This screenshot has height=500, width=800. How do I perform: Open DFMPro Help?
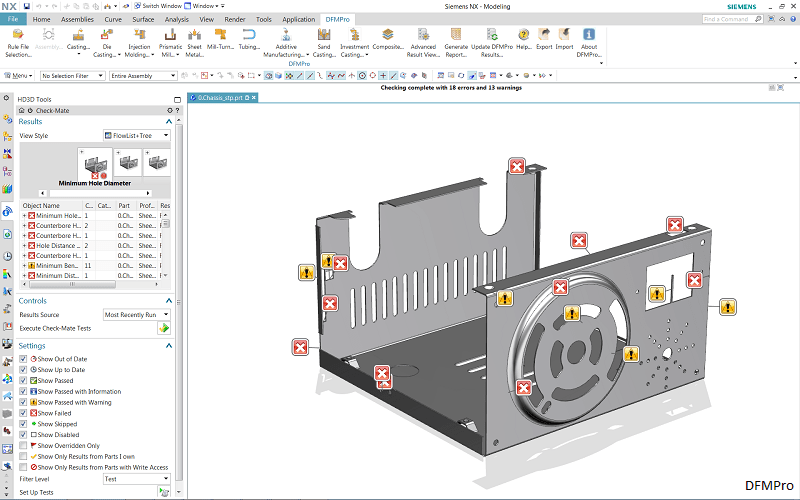click(523, 39)
